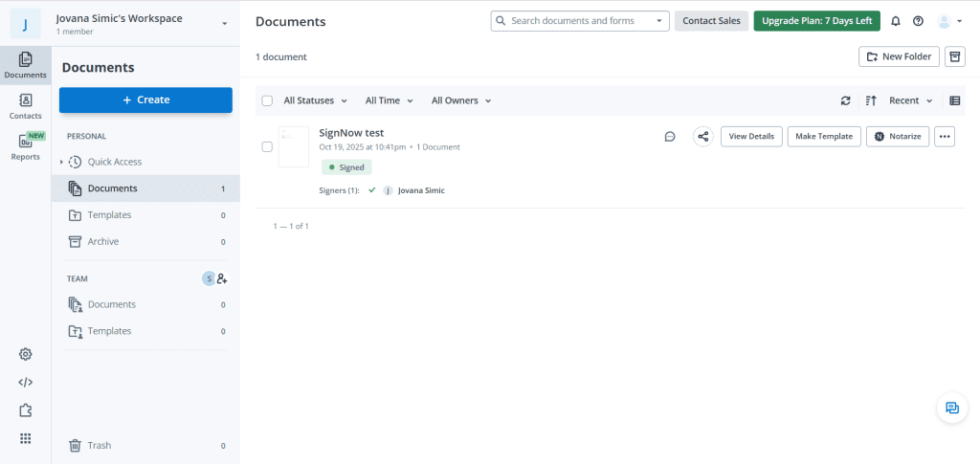Toggle the sort order arrow icon
The height and width of the screenshot is (464, 980).
click(871, 100)
